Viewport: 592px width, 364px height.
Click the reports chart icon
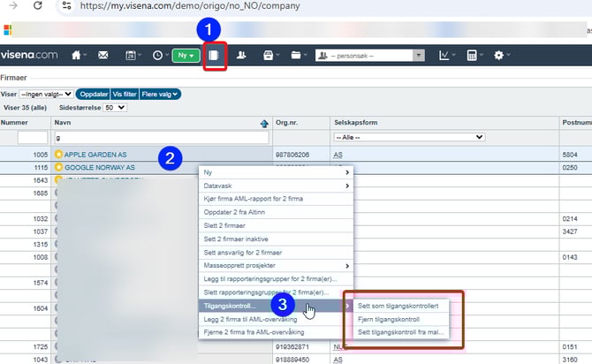click(444, 55)
